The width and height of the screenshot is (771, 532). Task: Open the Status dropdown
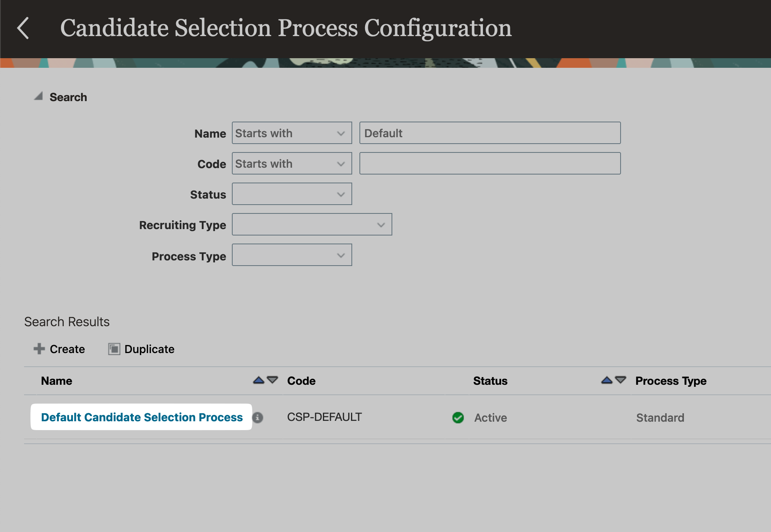pos(292,194)
